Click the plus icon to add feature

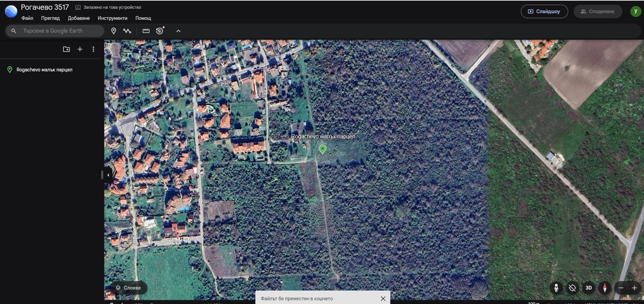click(x=80, y=49)
